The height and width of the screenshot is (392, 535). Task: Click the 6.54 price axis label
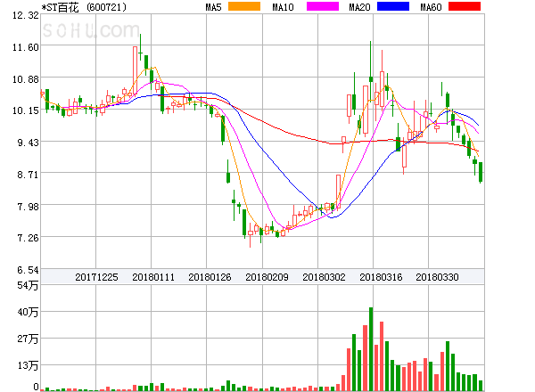[28, 270]
